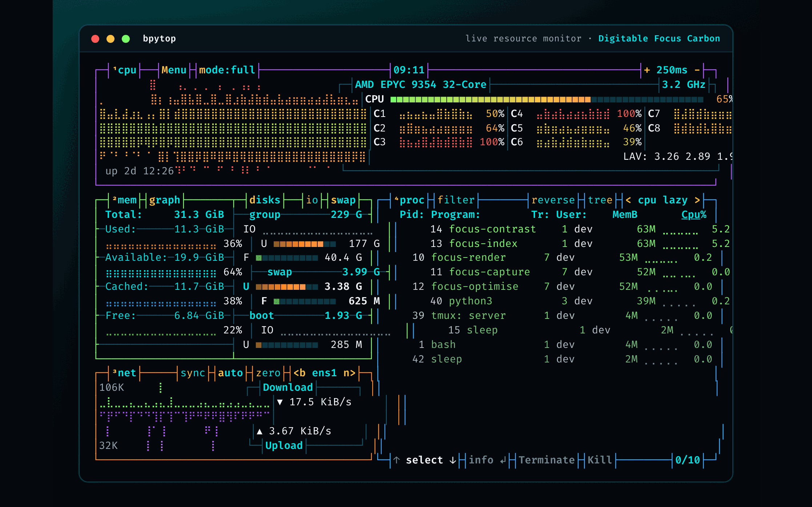Click the plus to increase update interval

647,70
